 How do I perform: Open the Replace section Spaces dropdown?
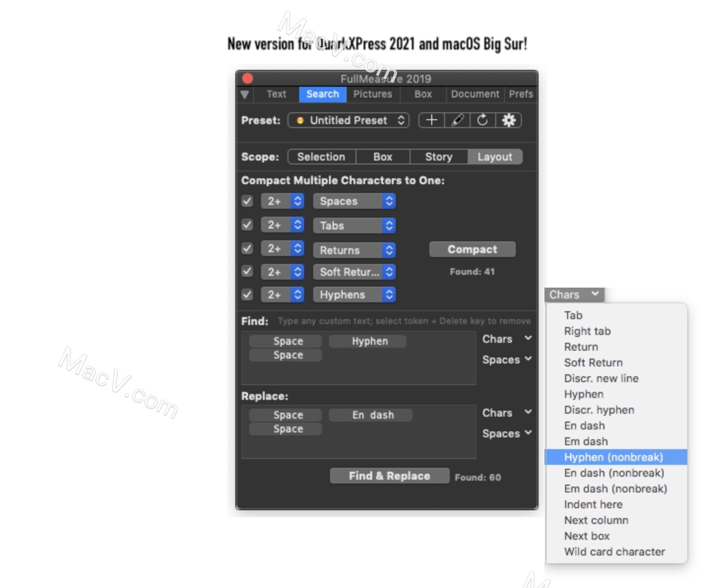507,433
